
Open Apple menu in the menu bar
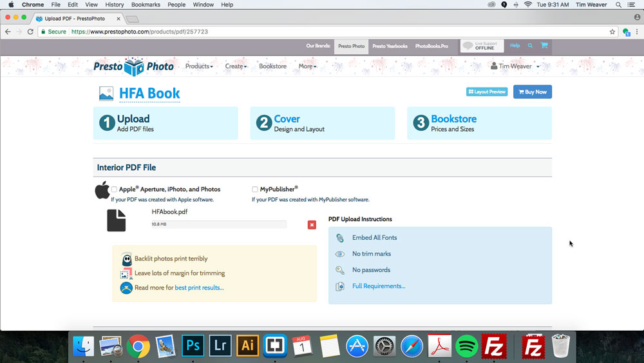click(11, 5)
